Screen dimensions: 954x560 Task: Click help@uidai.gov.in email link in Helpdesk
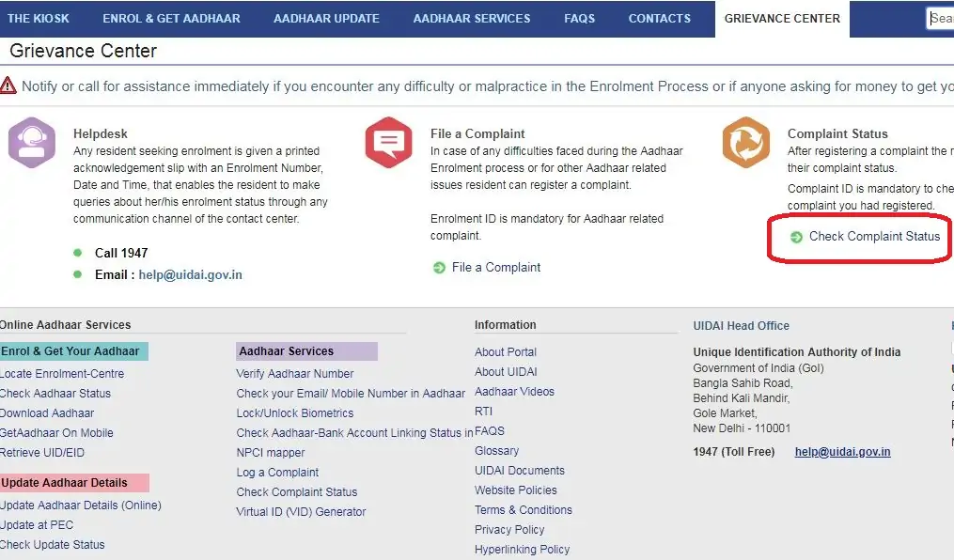pyautogui.click(x=191, y=274)
